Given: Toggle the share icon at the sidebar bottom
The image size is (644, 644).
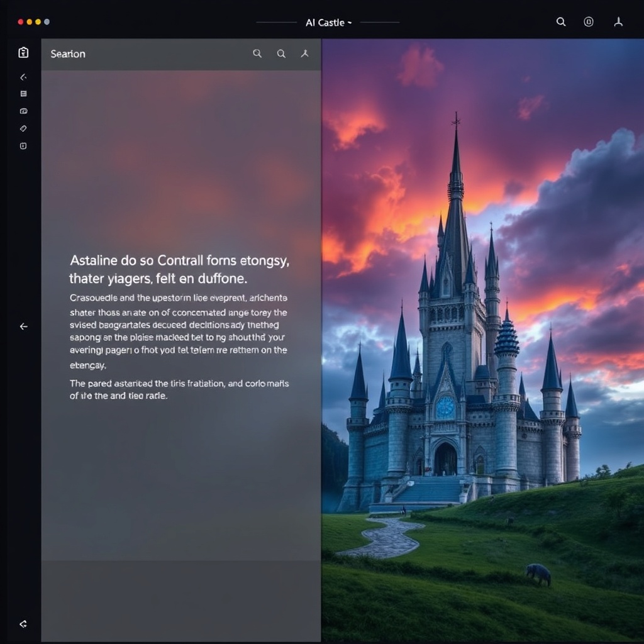Looking at the screenshot, I should point(23,623).
